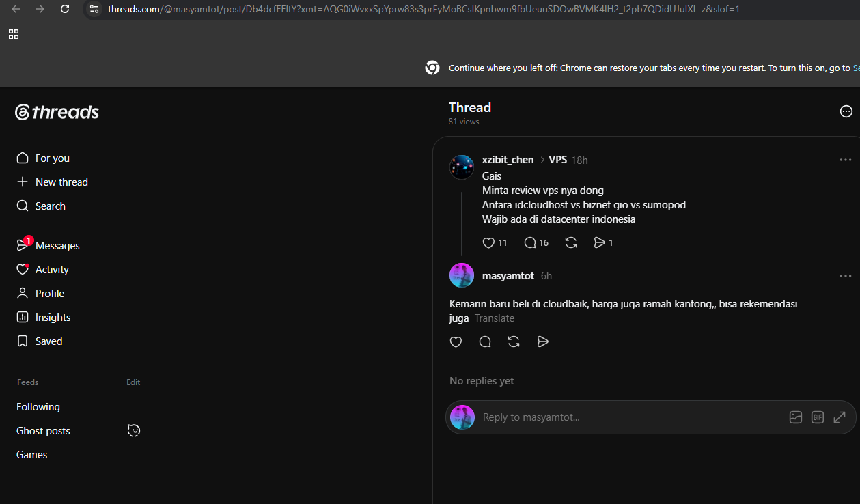Share xzibit_chen's post
The width and height of the screenshot is (860, 504).
point(603,242)
